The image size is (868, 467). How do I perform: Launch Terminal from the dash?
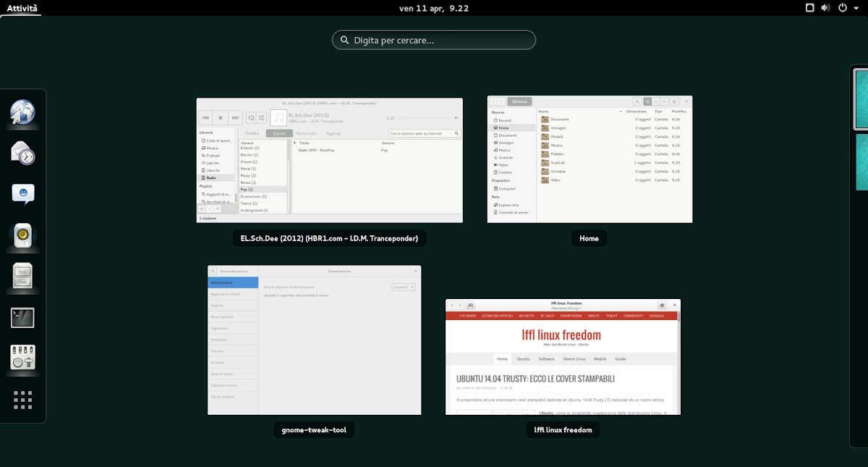point(22,317)
